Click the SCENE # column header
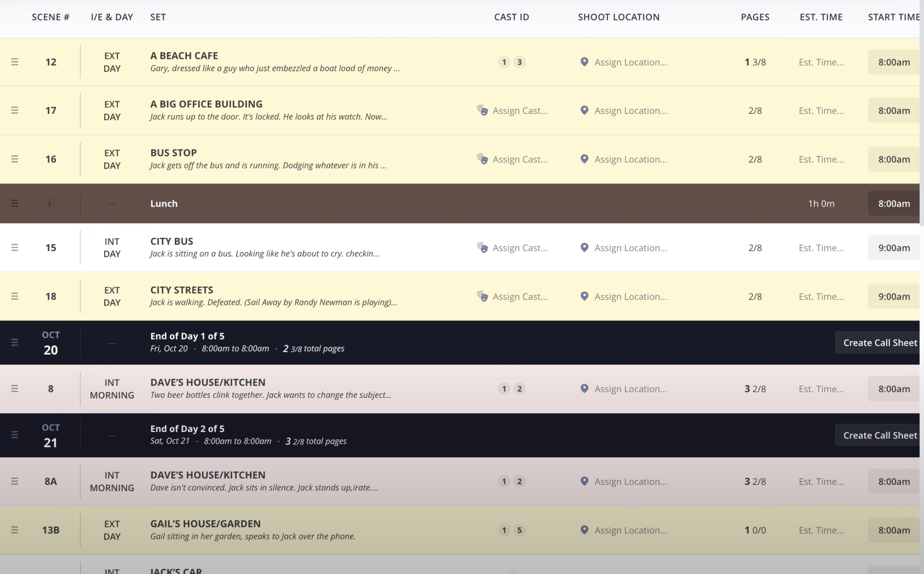Screen dimensions: 924x574 pyautogui.click(x=51, y=17)
